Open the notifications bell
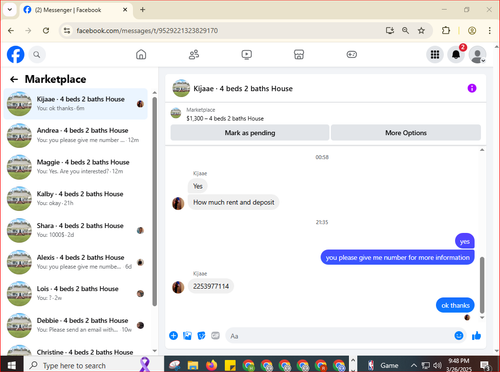The width and height of the screenshot is (500, 372). click(456, 55)
